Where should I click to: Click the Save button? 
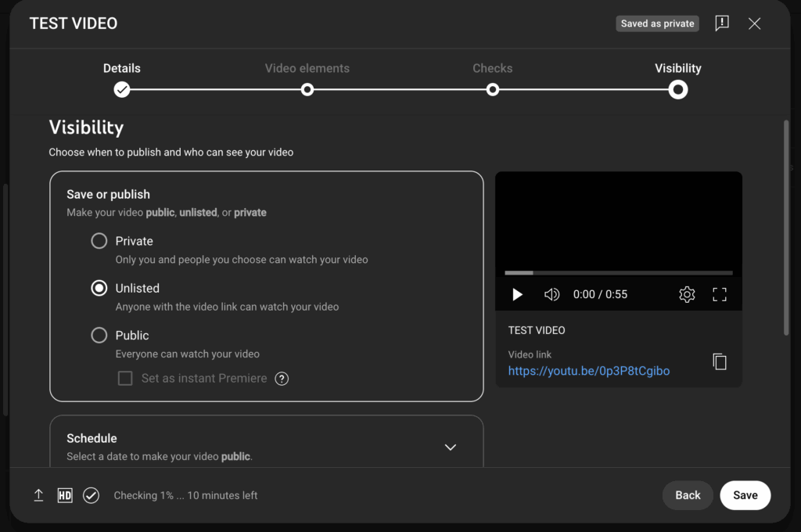click(745, 495)
